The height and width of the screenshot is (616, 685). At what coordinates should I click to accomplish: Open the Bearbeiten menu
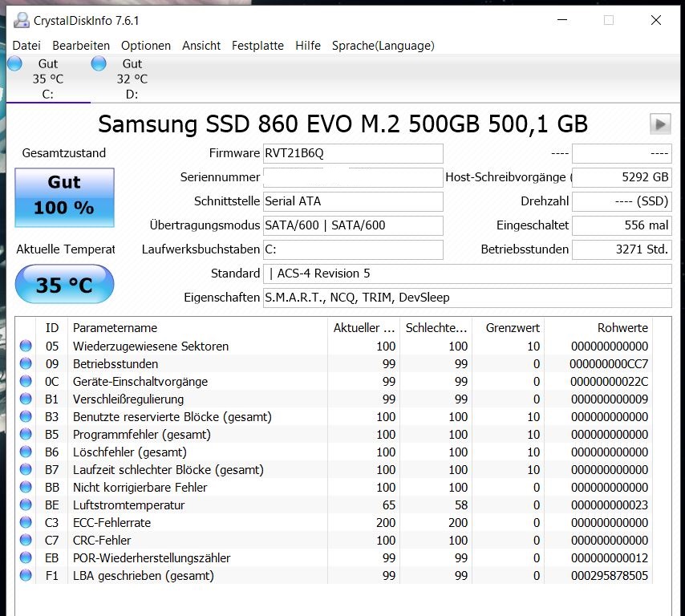[81, 46]
